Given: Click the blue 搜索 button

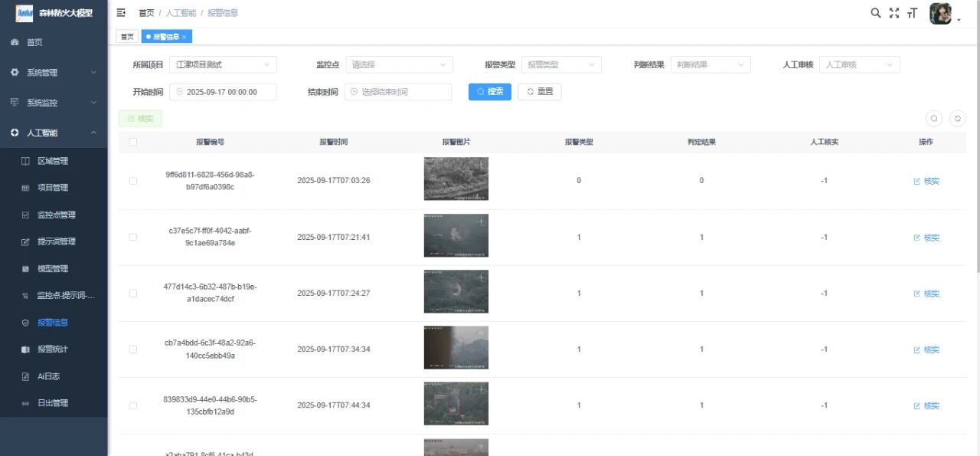Looking at the screenshot, I should point(489,92).
